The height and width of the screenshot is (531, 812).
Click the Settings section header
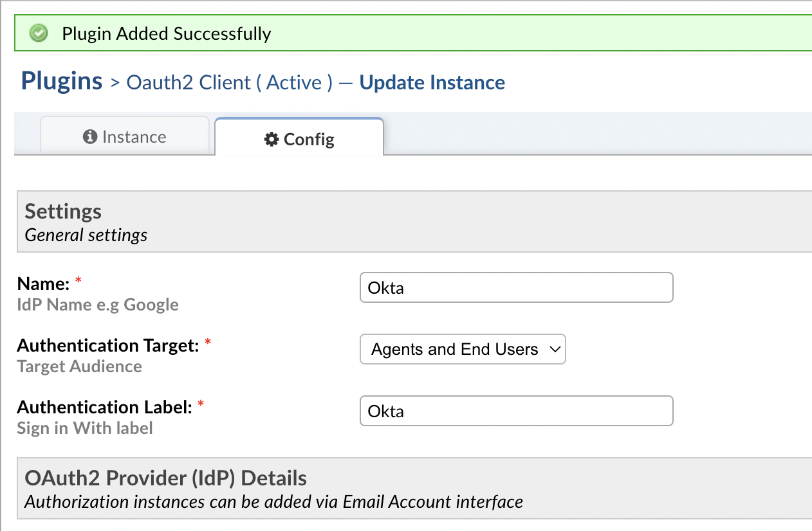point(62,211)
